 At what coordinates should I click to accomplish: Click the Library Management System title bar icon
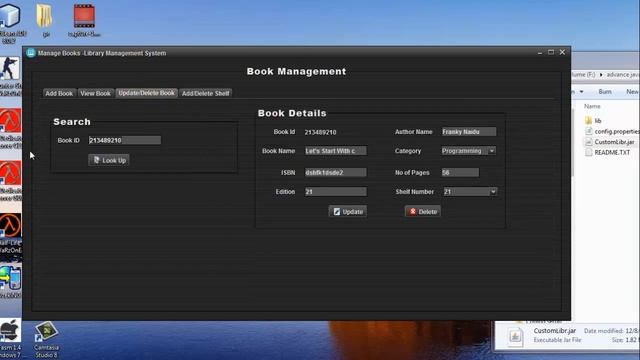tap(31, 53)
